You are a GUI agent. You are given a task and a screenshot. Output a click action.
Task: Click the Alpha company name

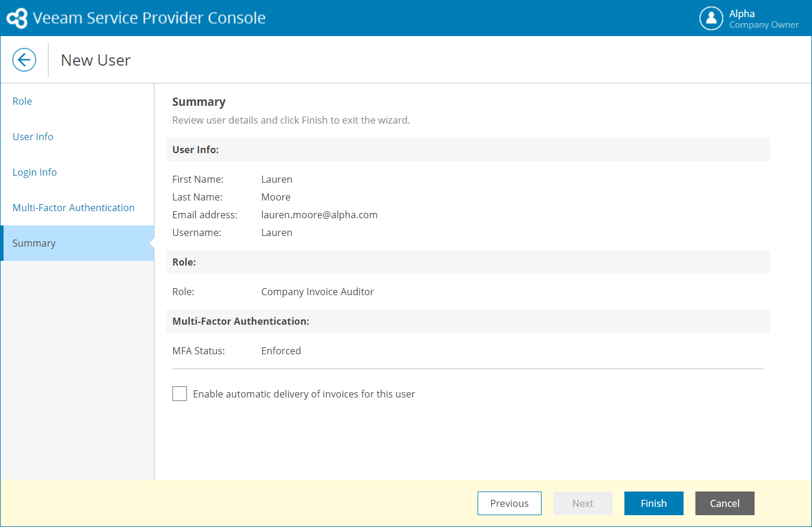[742, 14]
